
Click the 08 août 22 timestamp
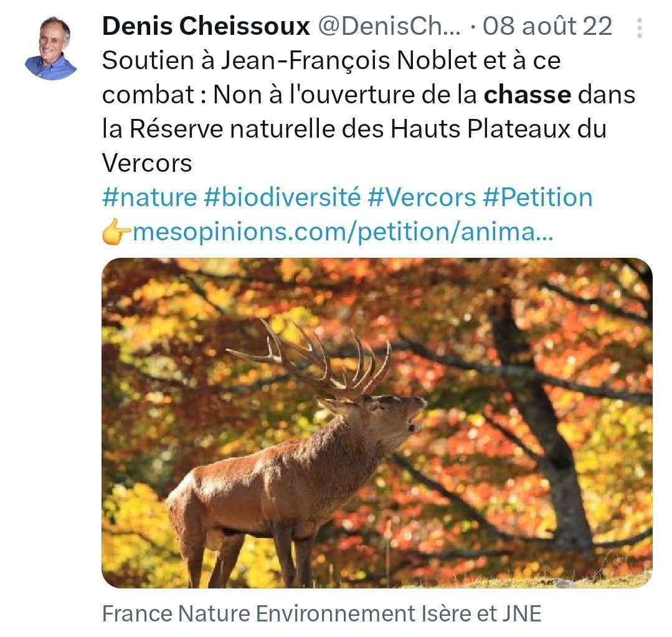point(548,26)
